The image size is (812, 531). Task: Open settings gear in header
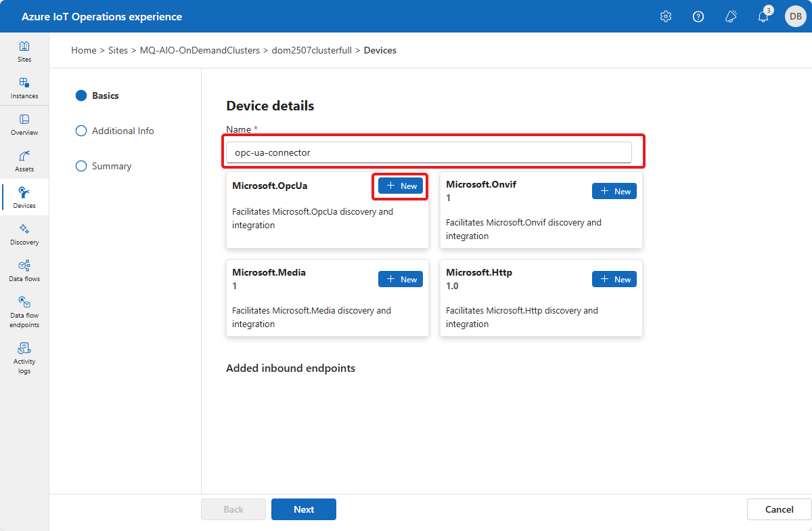tap(666, 16)
